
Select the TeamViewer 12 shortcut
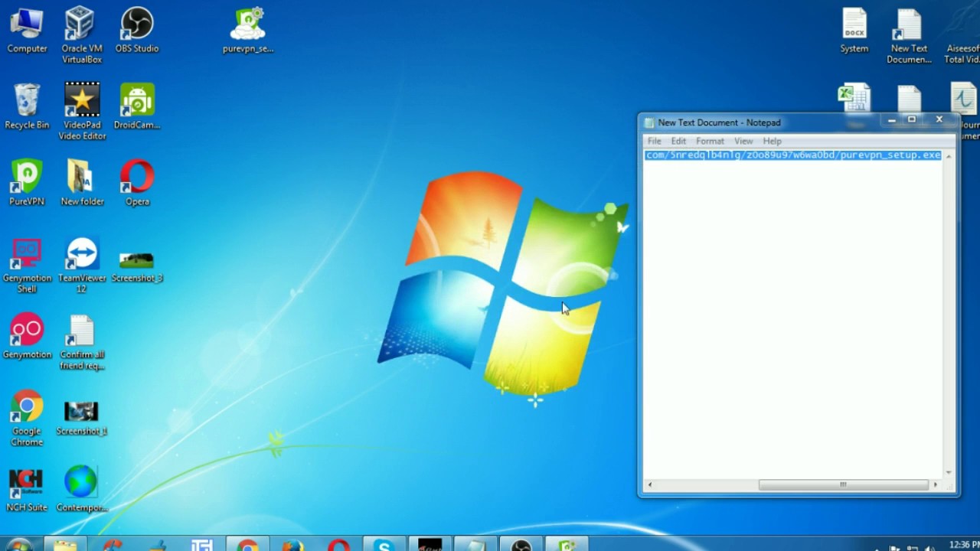tap(82, 265)
